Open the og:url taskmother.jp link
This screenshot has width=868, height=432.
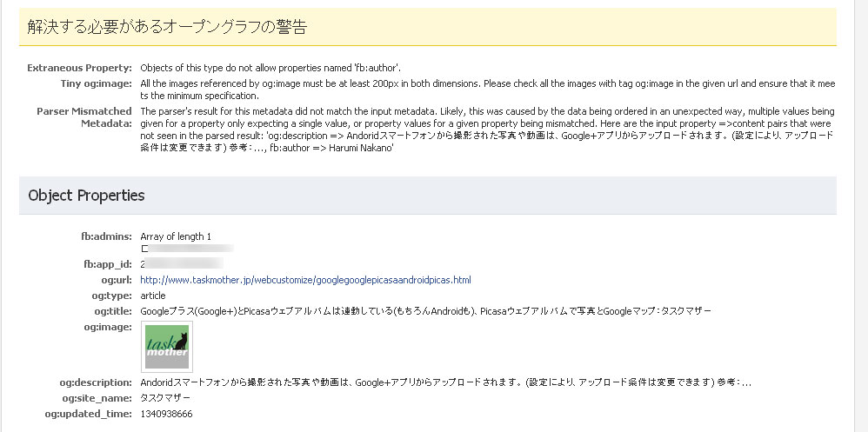(305, 280)
